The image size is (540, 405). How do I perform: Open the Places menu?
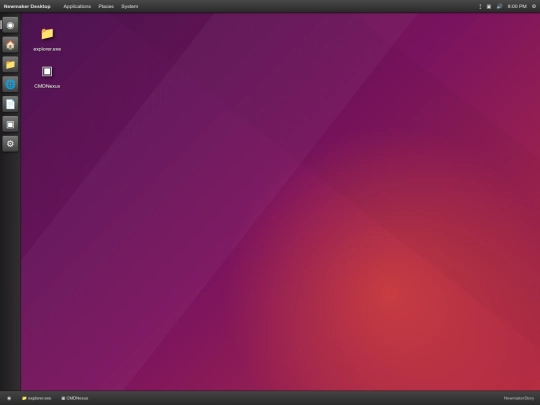click(x=106, y=6)
